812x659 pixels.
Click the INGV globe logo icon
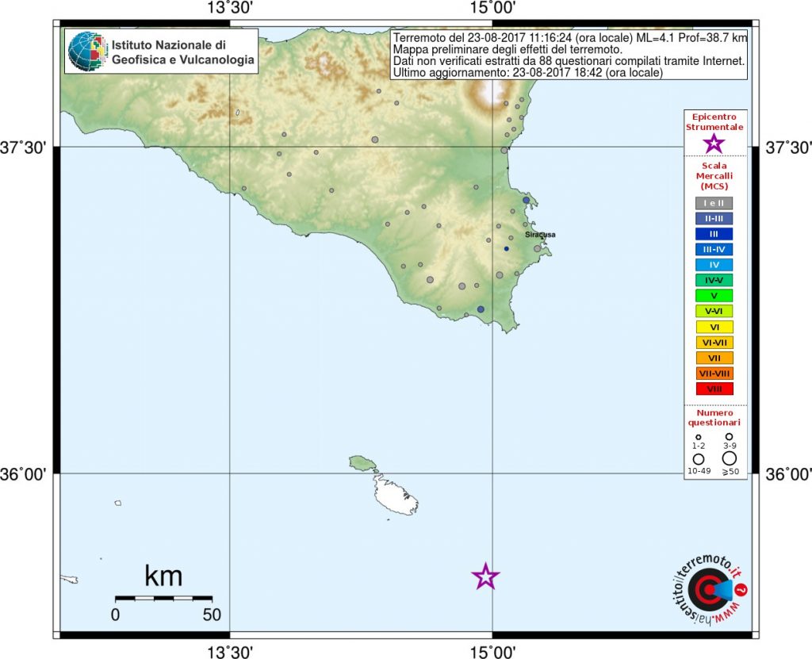pos(86,52)
